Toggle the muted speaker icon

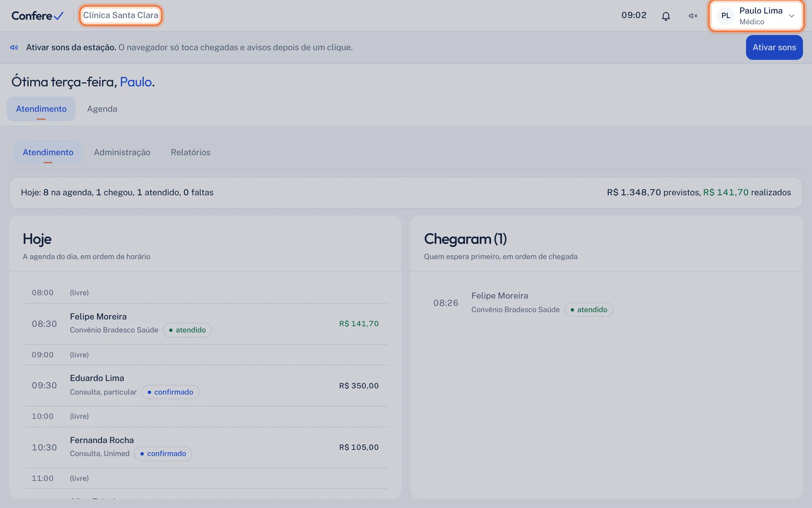pyautogui.click(x=693, y=16)
